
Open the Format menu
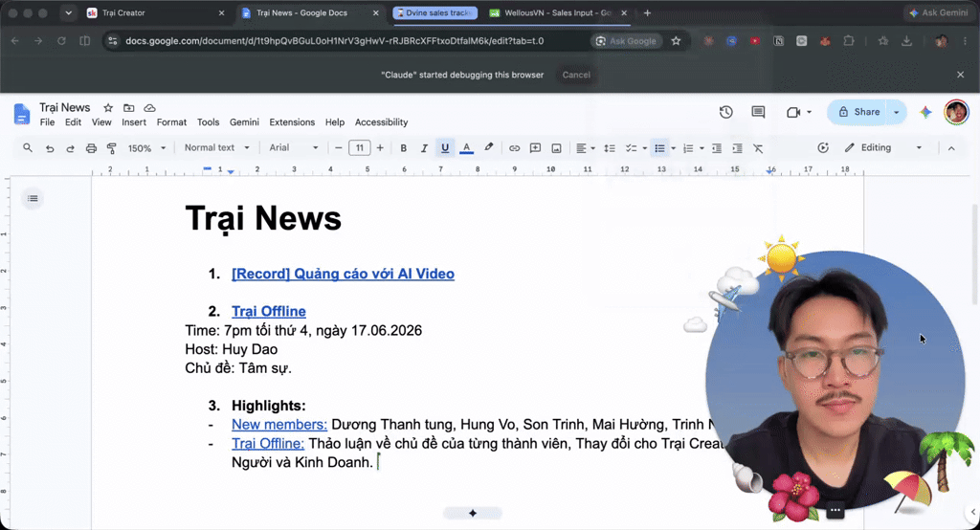(x=171, y=121)
